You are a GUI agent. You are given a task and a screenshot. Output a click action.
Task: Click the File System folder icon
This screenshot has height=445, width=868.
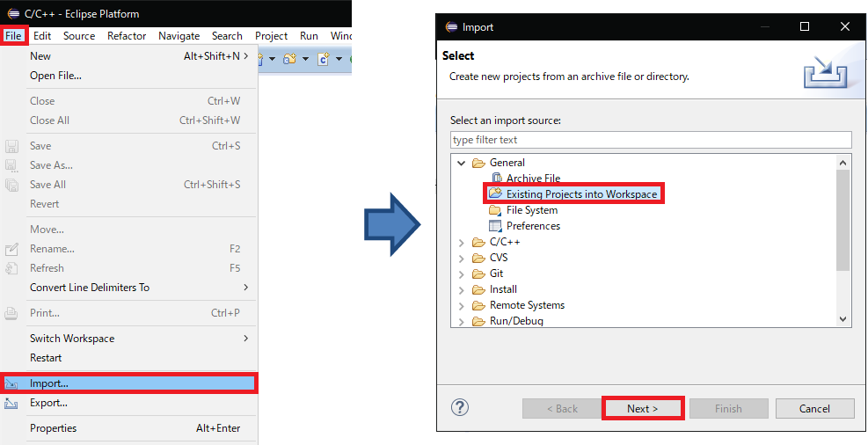(495, 210)
